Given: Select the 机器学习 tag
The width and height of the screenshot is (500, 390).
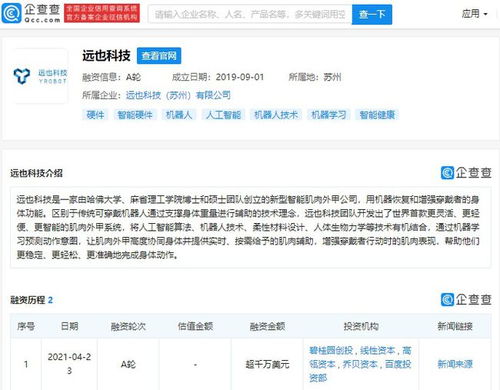Looking at the screenshot, I should coord(328,115).
